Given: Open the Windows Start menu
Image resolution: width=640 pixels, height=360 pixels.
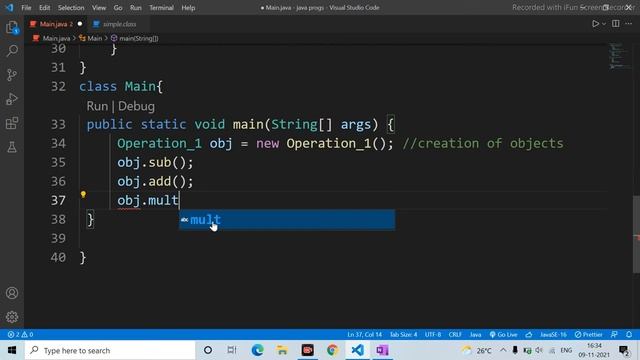Looking at the screenshot, I should (12, 350).
